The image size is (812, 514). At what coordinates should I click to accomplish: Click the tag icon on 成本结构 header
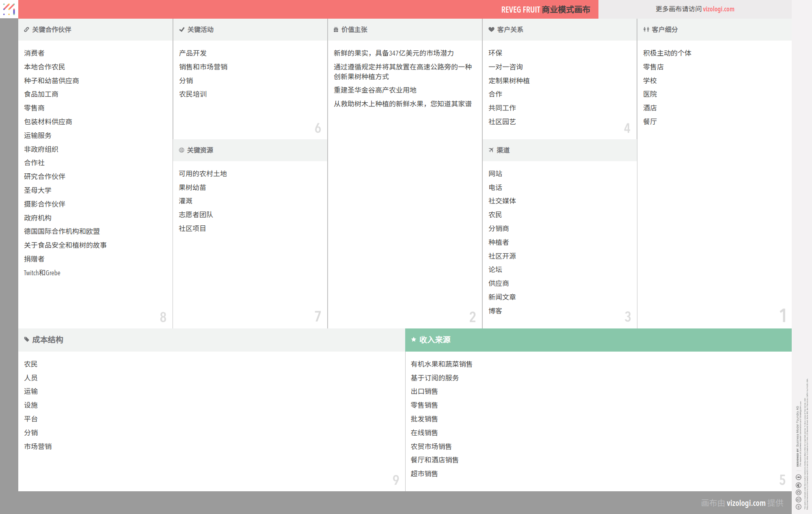point(26,340)
